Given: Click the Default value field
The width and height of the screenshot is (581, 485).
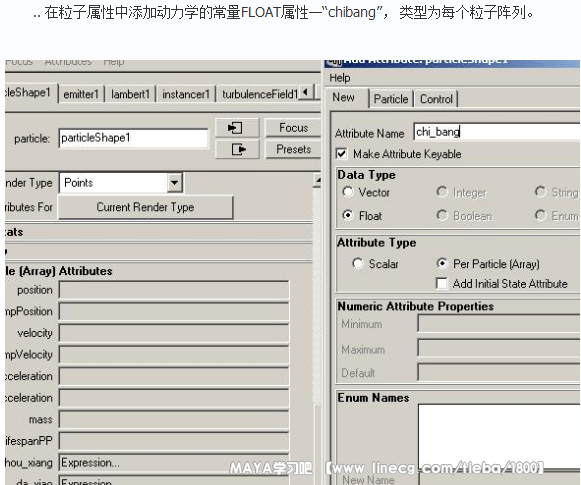Looking at the screenshot, I should coord(499,372).
